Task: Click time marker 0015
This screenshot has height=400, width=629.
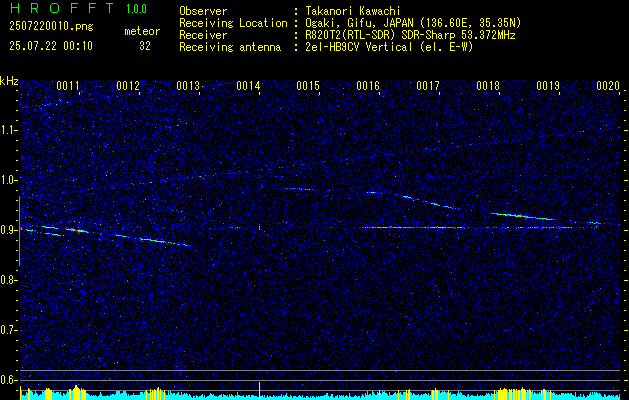Action: tap(308, 86)
